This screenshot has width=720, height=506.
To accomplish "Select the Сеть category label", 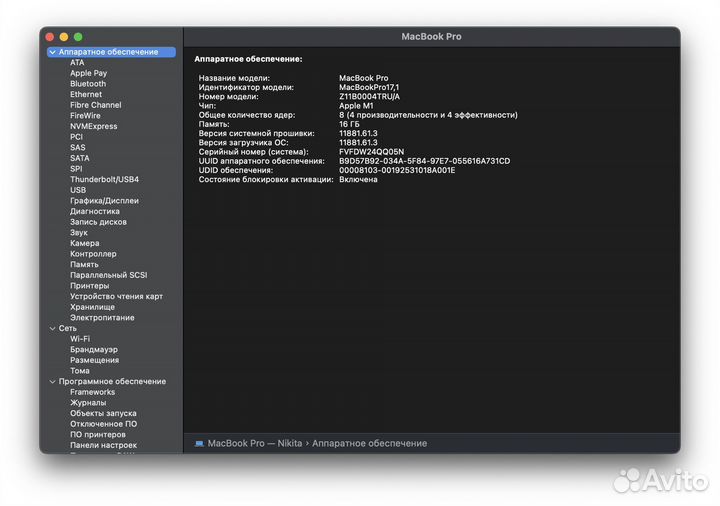I will 68,328.
